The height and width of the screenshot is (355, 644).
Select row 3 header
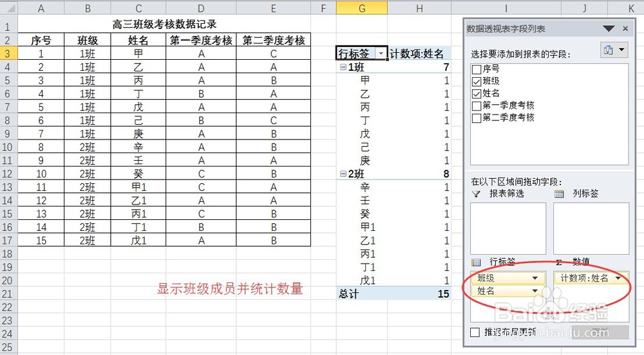pyautogui.click(x=8, y=54)
